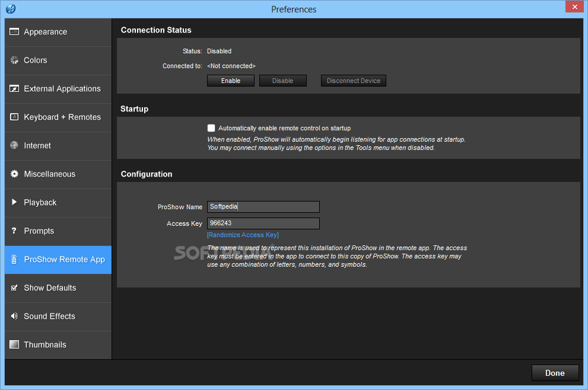Open External Applications via its arrow icon
588x390 pixels.
click(x=14, y=88)
